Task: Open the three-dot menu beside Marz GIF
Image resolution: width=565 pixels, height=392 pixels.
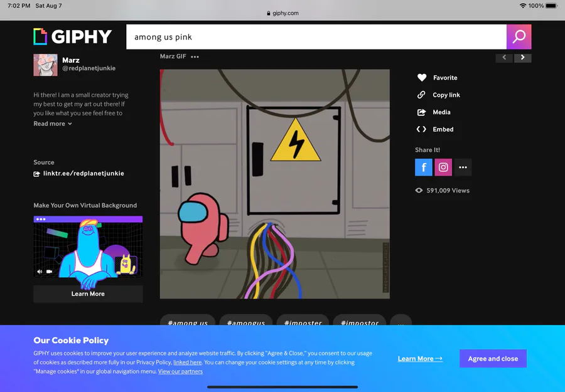Action: coord(195,57)
